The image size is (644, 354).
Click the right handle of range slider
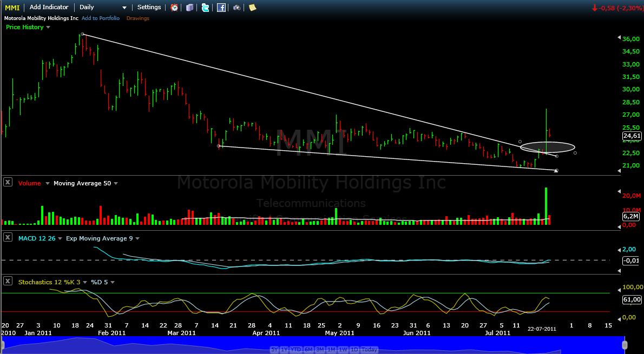pyautogui.click(x=625, y=345)
